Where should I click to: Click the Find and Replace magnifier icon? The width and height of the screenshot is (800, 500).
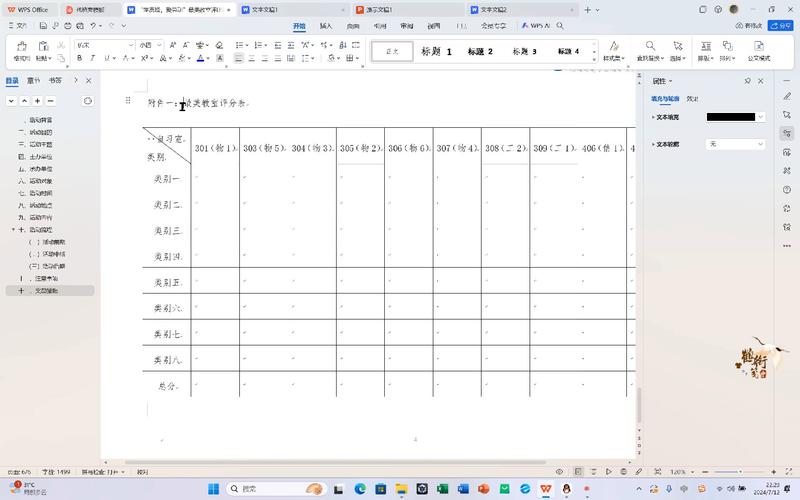[x=650, y=46]
